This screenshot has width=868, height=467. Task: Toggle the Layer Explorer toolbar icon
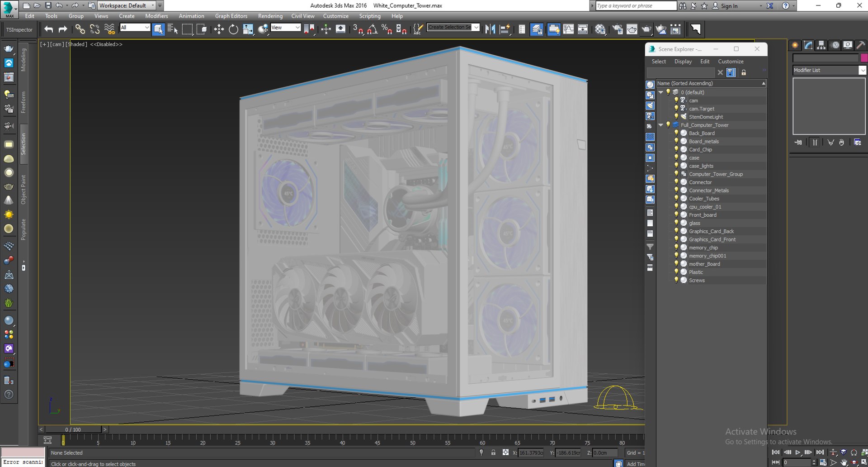click(537, 29)
